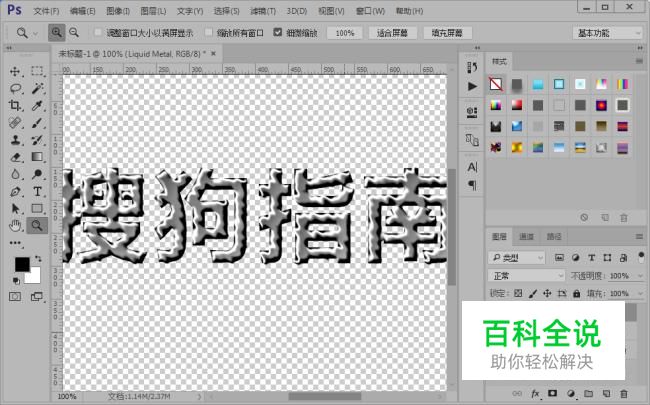The height and width of the screenshot is (405, 650).
Task: Open the Actions panel play icon
Action: click(x=472, y=86)
